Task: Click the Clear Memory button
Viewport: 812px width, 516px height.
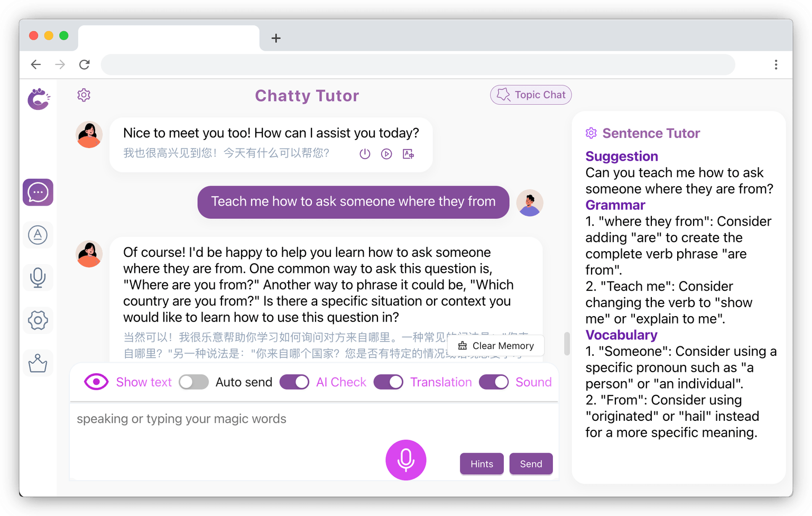Action: click(x=496, y=346)
